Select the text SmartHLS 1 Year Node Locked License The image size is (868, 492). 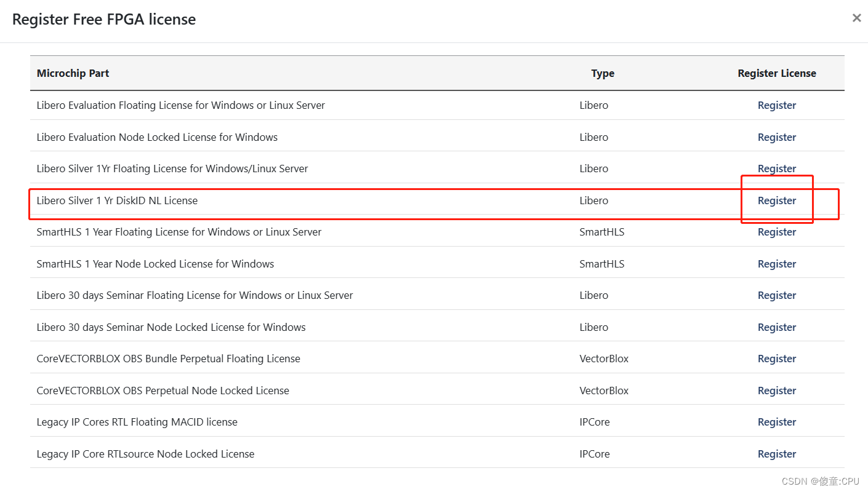pyautogui.click(x=155, y=264)
